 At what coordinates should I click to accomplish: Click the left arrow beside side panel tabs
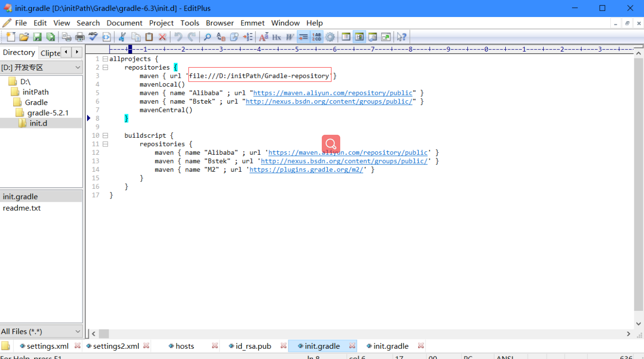point(66,52)
